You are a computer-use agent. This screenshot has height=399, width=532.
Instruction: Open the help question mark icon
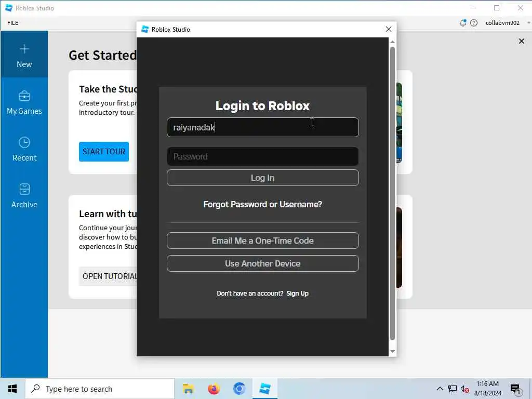tap(474, 23)
